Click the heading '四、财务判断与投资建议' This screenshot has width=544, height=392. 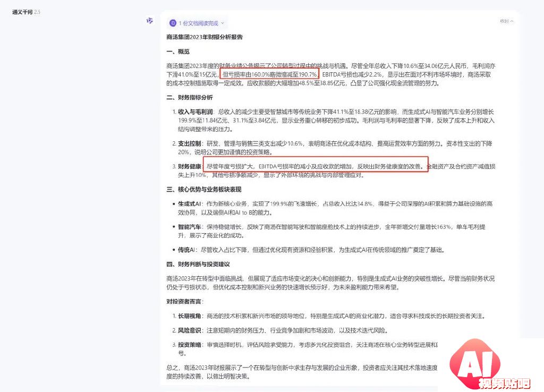click(x=198, y=265)
